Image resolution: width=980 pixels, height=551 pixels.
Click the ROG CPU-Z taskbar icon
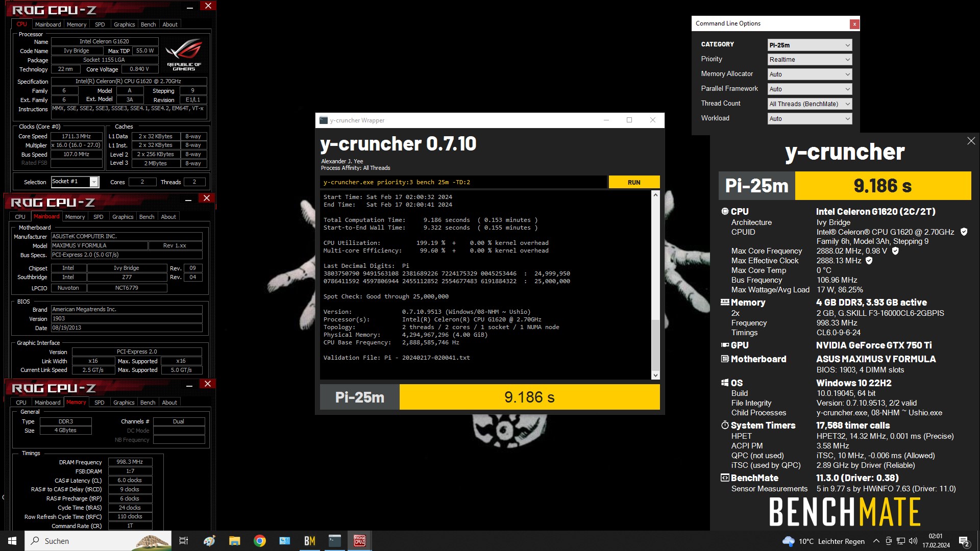359,541
